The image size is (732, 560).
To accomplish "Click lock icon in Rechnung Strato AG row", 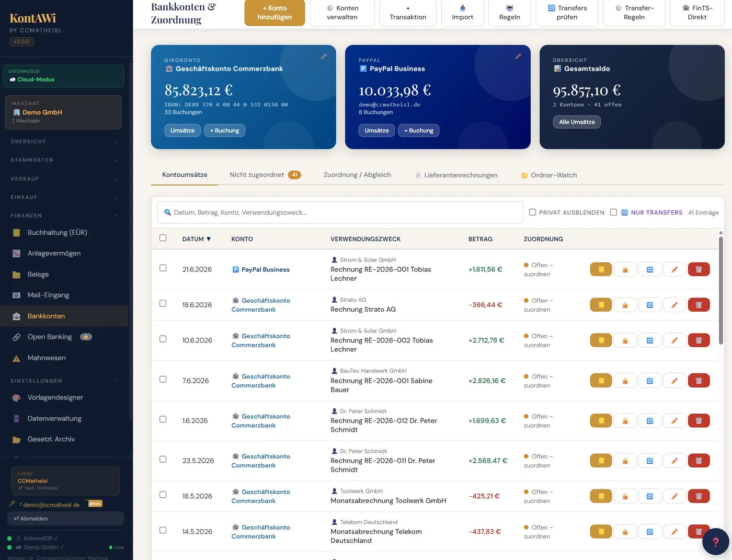I will pyautogui.click(x=625, y=305).
